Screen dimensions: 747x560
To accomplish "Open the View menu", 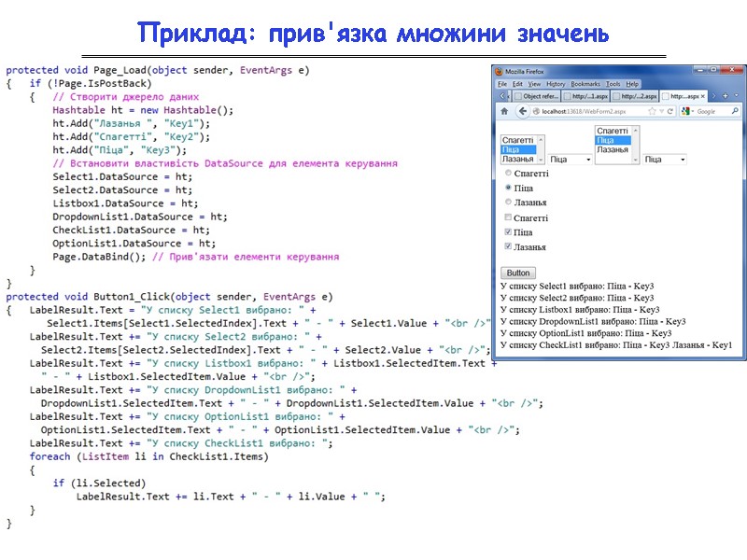I will click(x=534, y=84).
